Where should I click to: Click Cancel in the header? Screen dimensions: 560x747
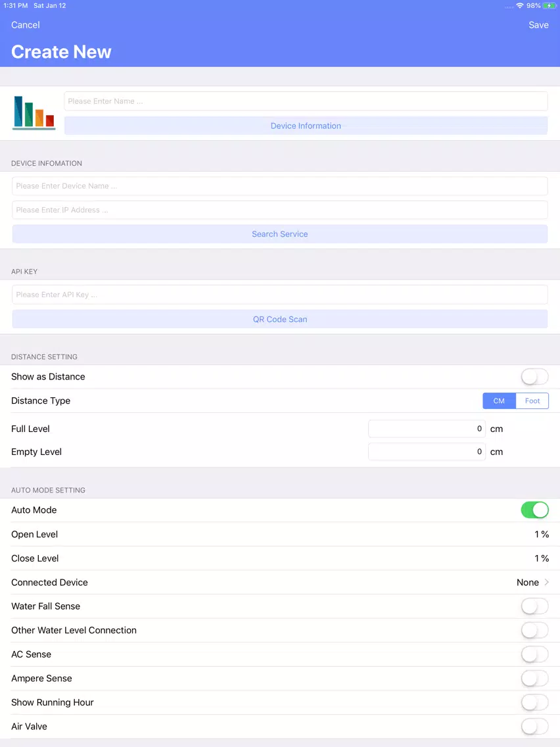point(25,25)
